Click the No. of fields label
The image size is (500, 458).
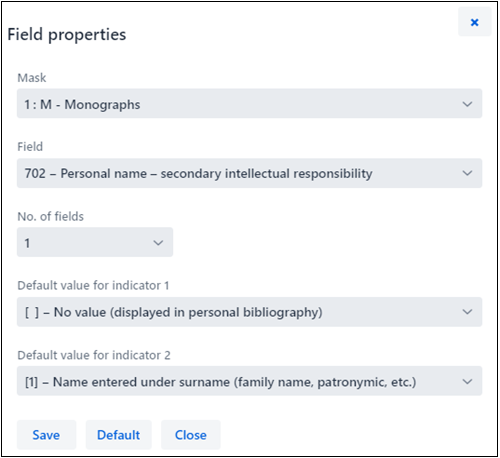pos(50,216)
